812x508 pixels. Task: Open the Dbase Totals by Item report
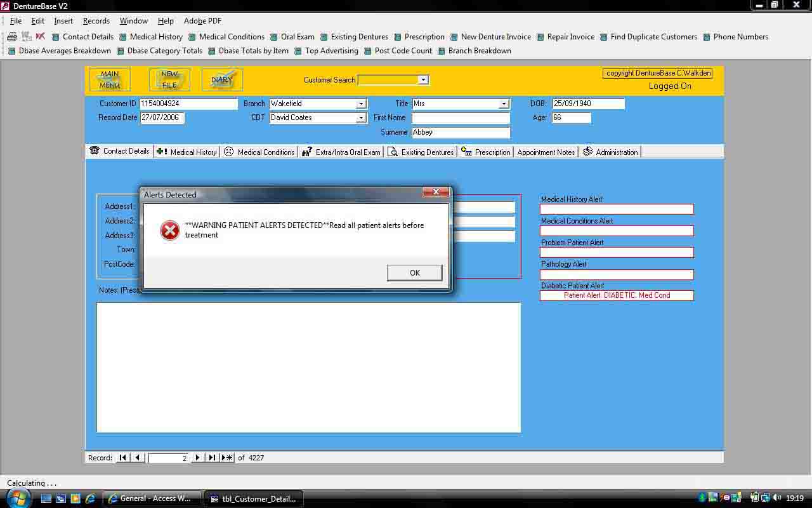(249, 51)
